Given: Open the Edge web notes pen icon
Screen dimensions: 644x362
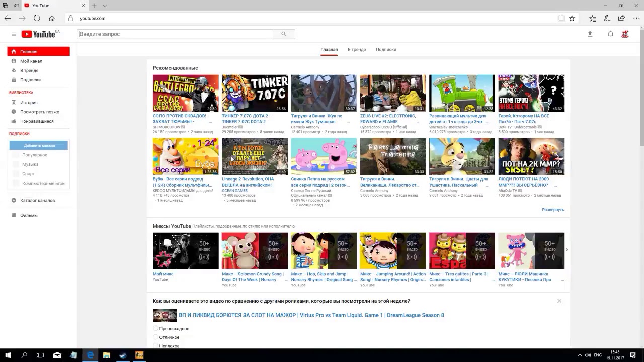Looking at the screenshot, I should tap(607, 18).
